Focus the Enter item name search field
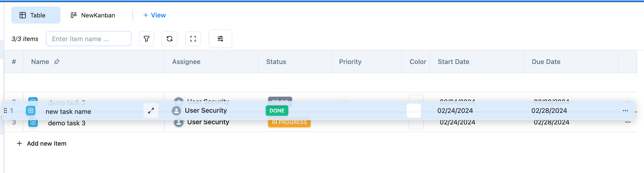The height and width of the screenshot is (173, 644). [x=89, y=39]
